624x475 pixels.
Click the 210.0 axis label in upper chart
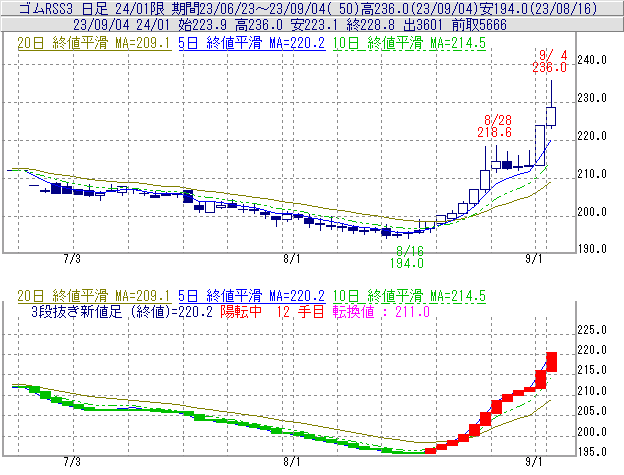pyautogui.click(x=592, y=174)
